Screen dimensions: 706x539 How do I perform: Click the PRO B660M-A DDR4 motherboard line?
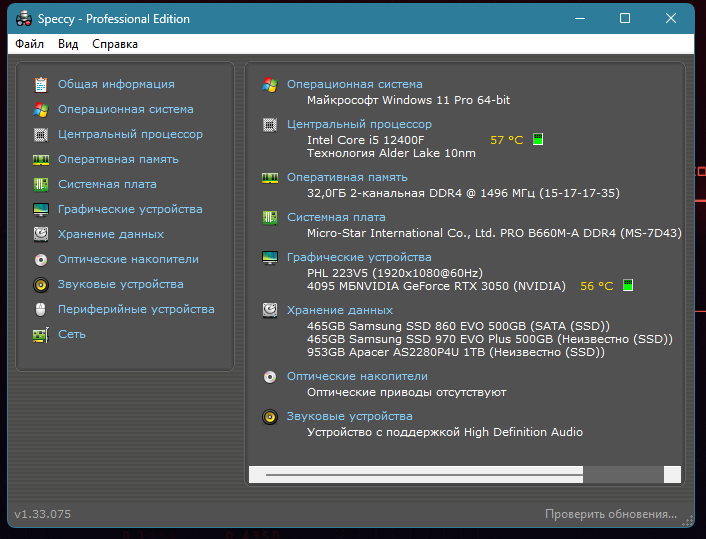494,233
